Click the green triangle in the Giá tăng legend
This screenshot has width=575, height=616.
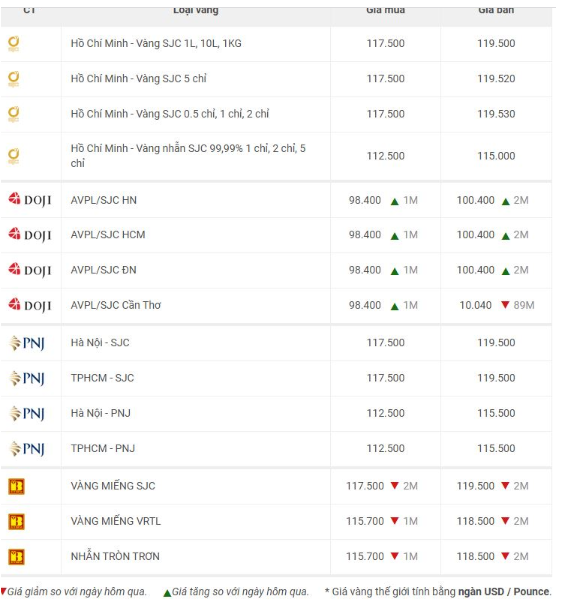click(167, 593)
